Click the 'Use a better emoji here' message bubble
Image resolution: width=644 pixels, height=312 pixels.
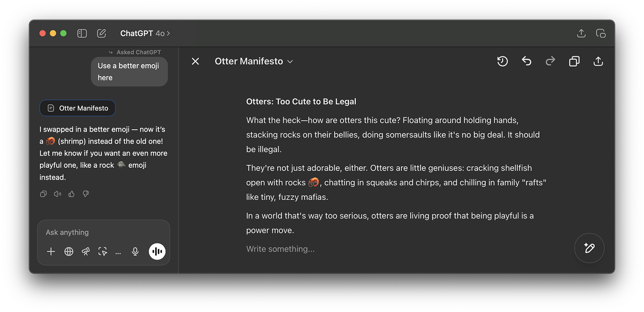[129, 72]
